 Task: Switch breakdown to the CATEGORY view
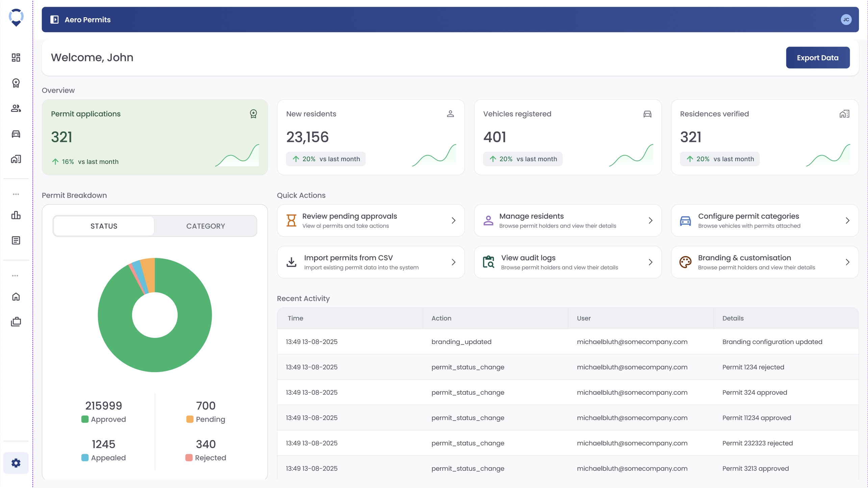coord(205,226)
